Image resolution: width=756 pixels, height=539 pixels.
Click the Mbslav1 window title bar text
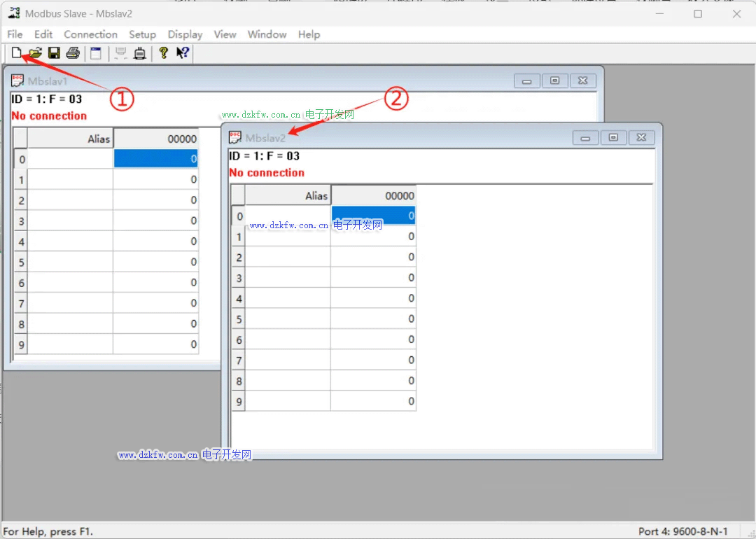[48, 81]
